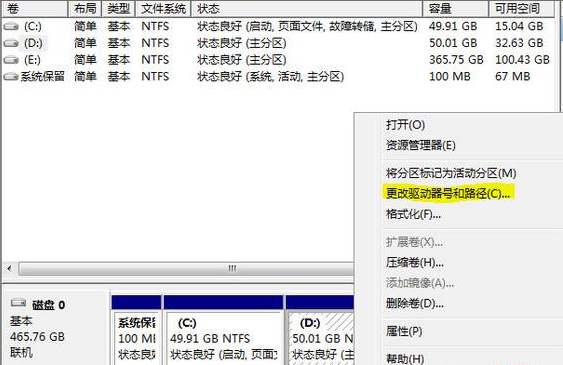
Task: Click the 365.75 GB capacity cell
Action: tap(456, 60)
